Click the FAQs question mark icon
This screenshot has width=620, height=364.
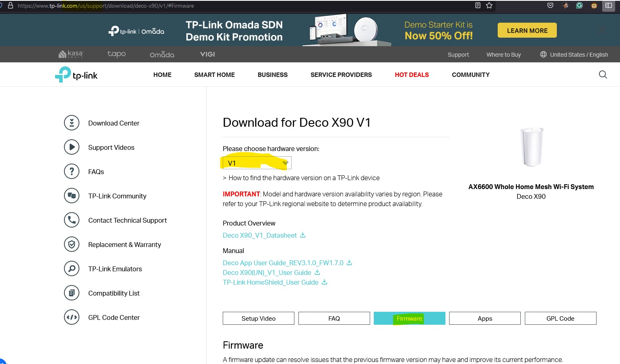pos(72,172)
